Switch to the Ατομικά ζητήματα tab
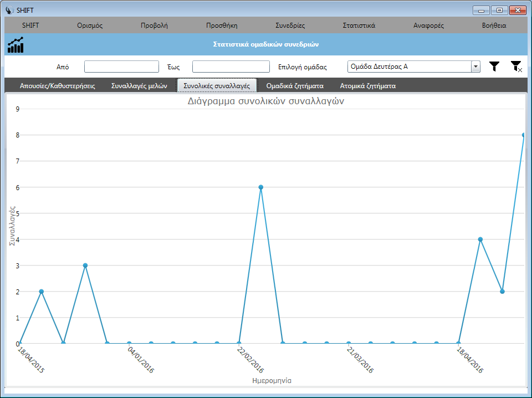Image resolution: width=532 pixels, height=398 pixels. pos(368,86)
